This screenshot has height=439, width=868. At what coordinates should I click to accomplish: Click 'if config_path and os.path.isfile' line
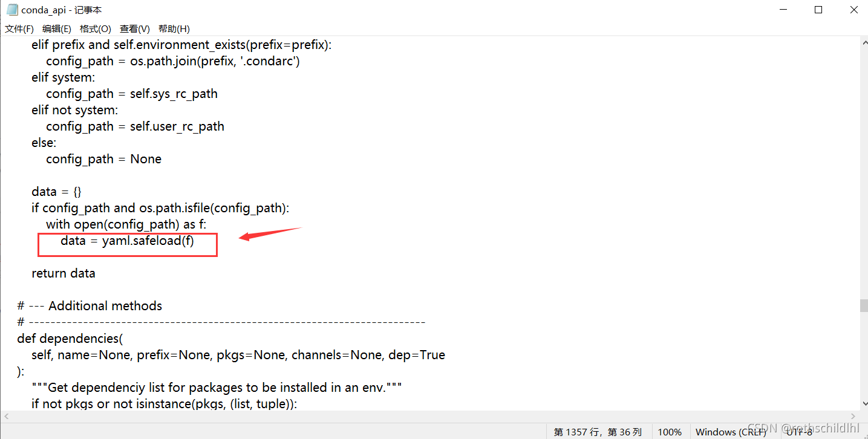point(160,208)
